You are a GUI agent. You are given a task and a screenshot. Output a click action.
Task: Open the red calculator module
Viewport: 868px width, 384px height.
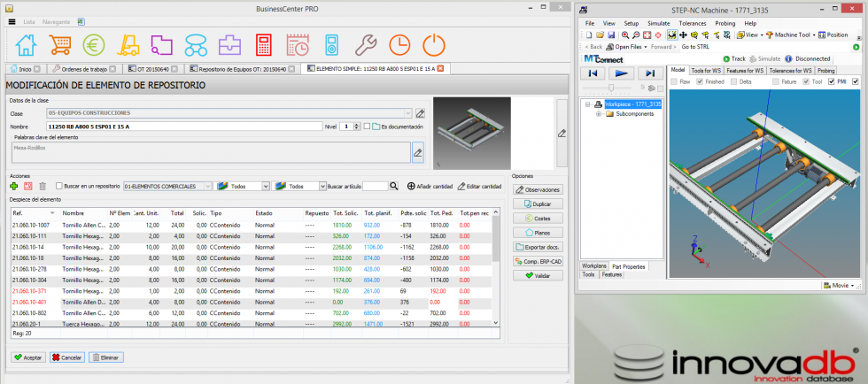pos(264,45)
